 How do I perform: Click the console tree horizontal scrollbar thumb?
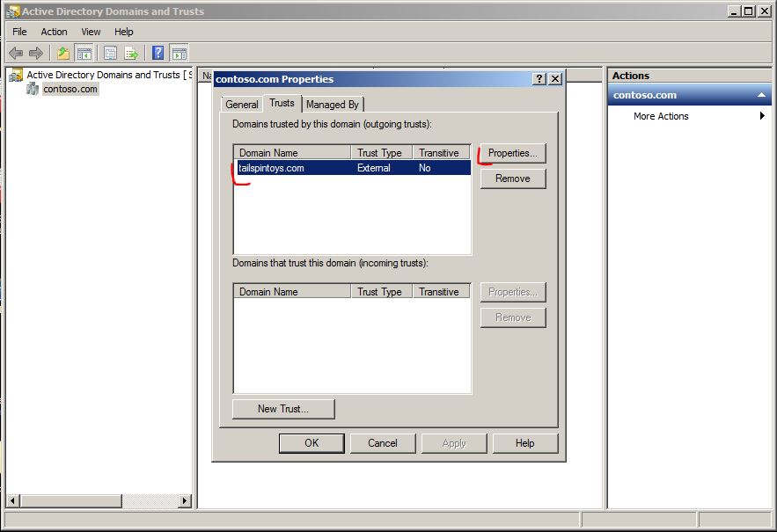(71, 501)
